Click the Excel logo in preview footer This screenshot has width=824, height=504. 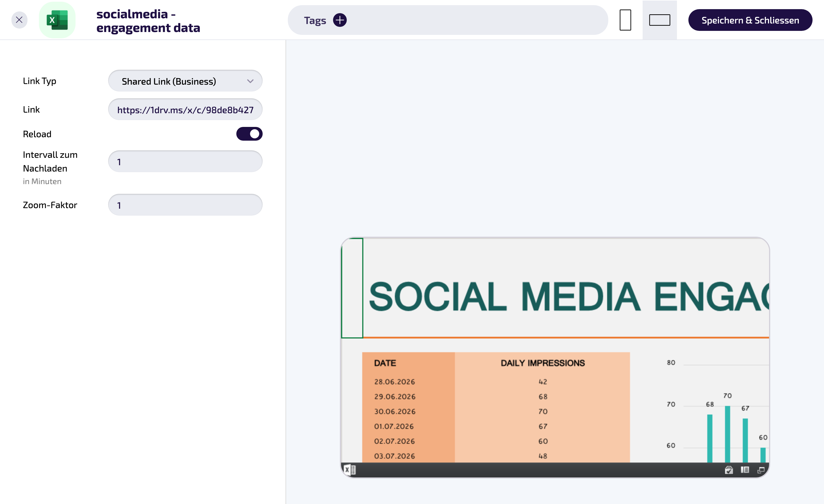click(350, 470)
